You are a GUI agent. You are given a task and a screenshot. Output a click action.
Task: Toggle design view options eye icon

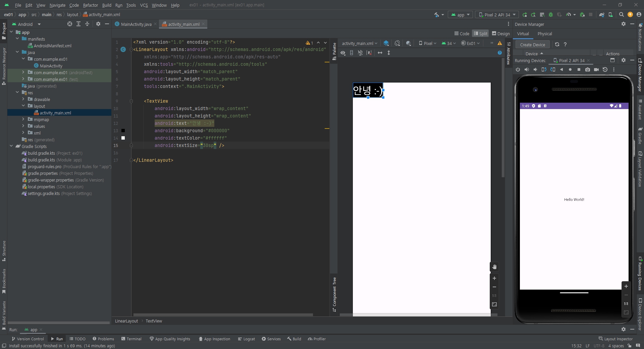tap(343, 53)
